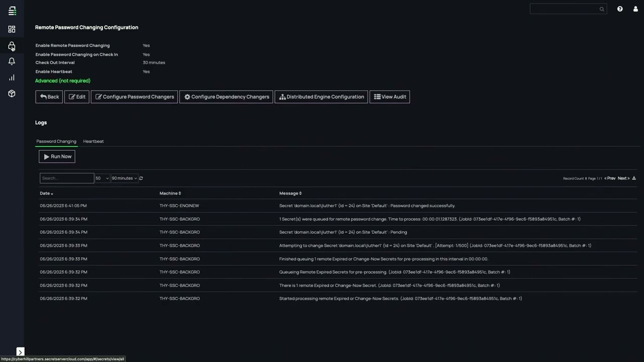Click 'Enable Remote Password Changing' label
The height and width of the screenshot is (362, 644).
coord(72,46)
